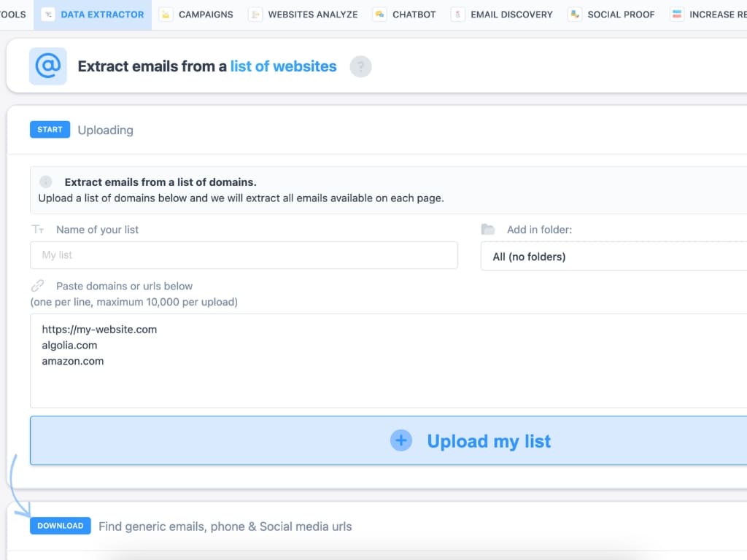Click the Campaigns crown icon

point(166,15)
